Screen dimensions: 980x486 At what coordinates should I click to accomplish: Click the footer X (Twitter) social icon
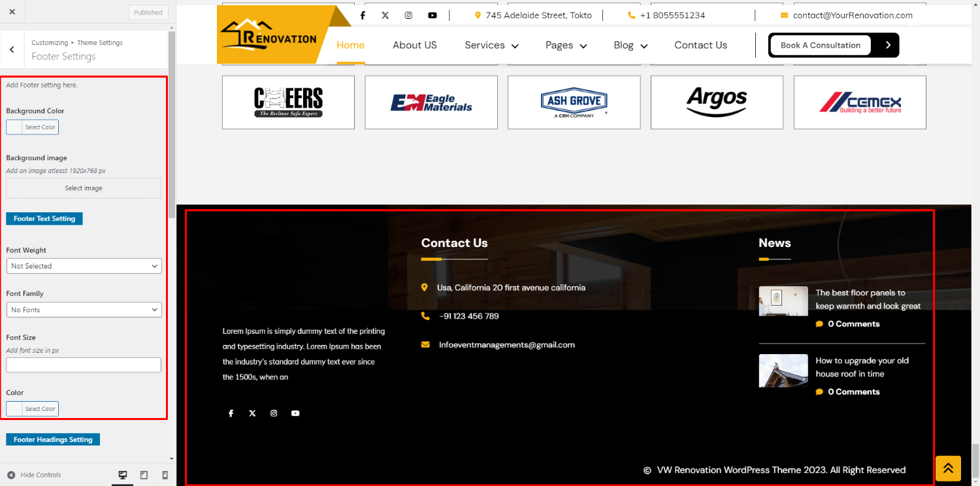(x=252, y=413)
